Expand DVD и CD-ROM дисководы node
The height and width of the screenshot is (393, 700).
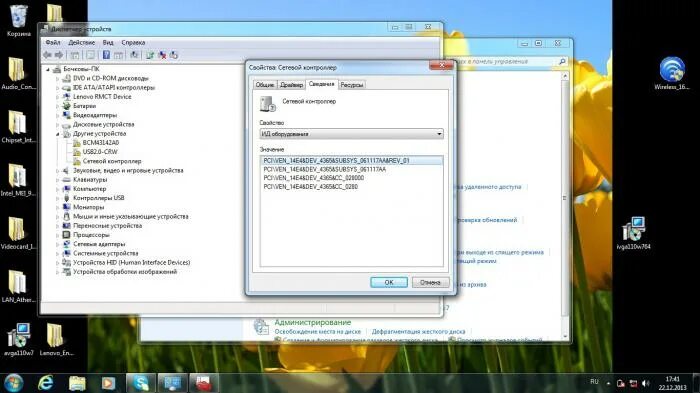pyautogui.click(x=58, y=79)
